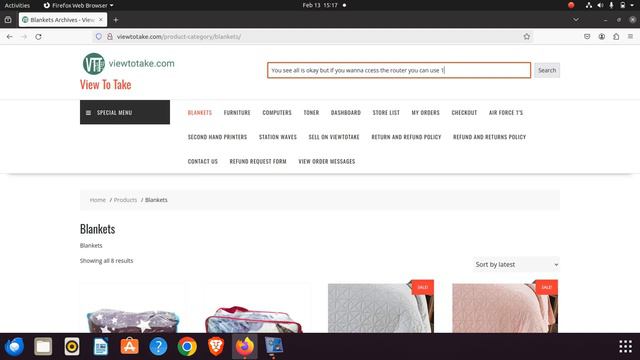Viewport: 640px width, 360px height.
Task: Open Second Hand Printers category
Action: click(x=217, y=137)
